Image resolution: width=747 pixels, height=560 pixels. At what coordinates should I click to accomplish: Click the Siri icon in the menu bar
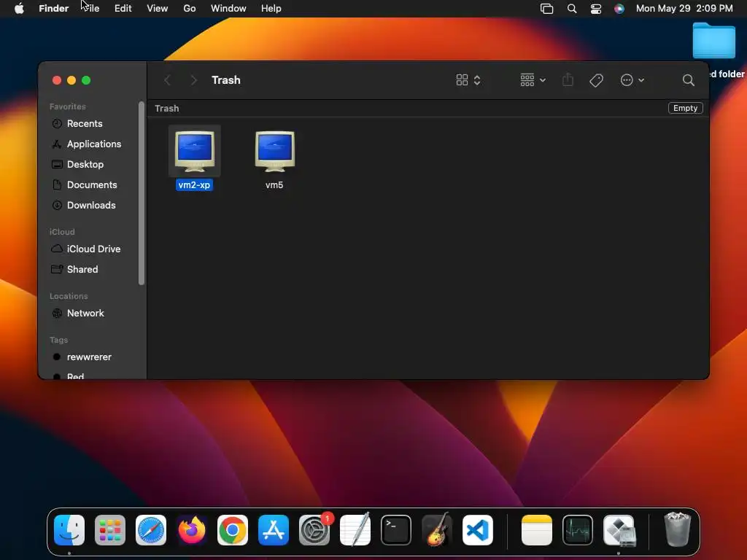[619, 9]
